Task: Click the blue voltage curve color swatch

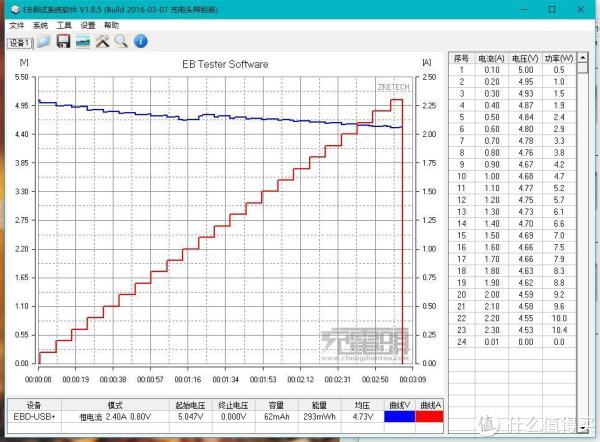Action: [x=398, y=417]
